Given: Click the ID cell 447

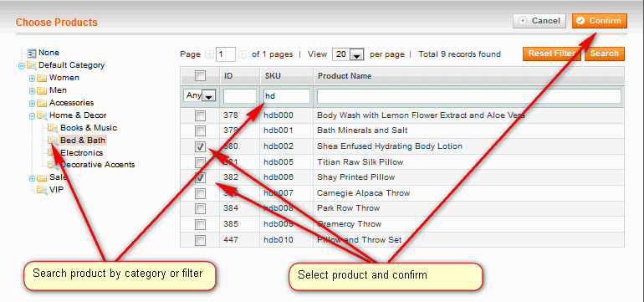Looking at the screenshot, I should coord(230,239).
